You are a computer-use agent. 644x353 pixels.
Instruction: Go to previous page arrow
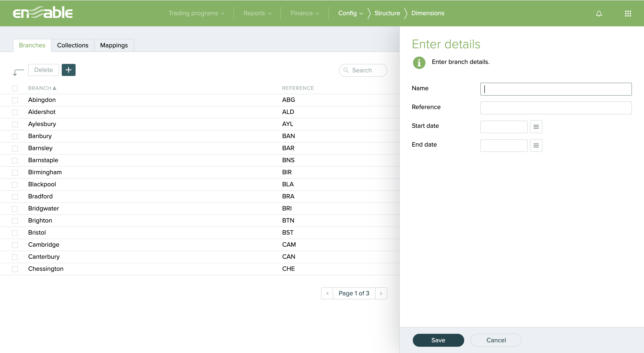point(327,293)
